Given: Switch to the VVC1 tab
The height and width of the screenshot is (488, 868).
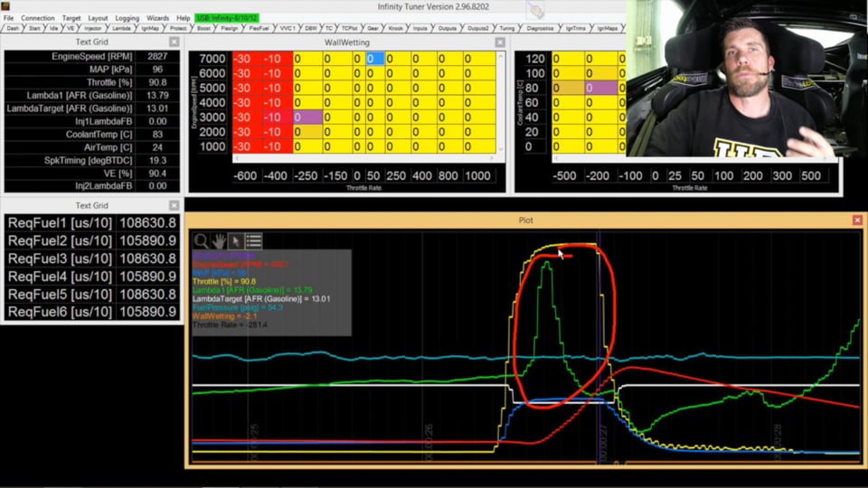Looking at the screenshot, I should point(288,28).
